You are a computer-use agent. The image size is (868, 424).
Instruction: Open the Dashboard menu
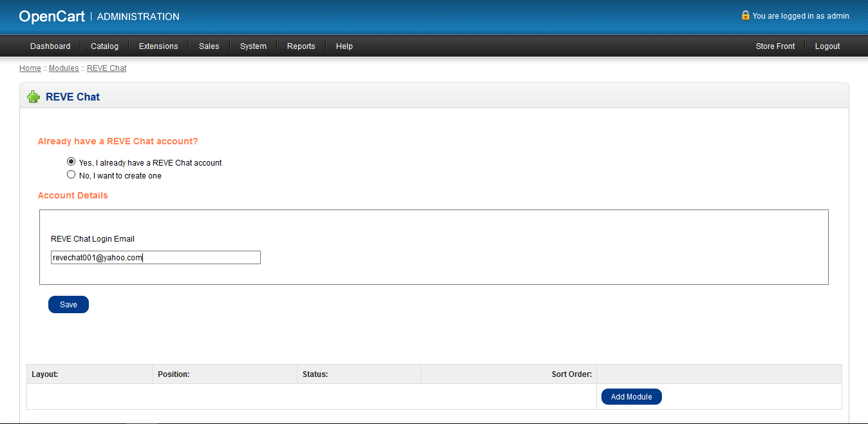coord(50,46)
